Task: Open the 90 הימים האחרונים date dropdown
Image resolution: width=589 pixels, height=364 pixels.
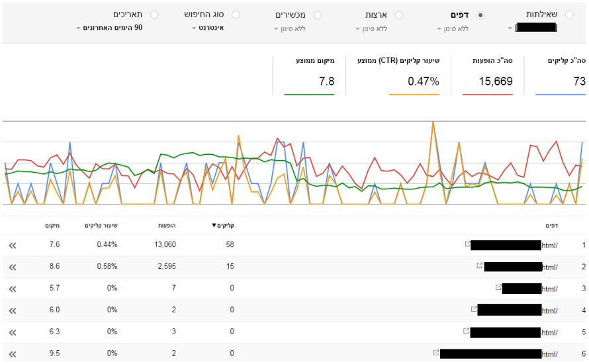Action: [x=109, y=28]
